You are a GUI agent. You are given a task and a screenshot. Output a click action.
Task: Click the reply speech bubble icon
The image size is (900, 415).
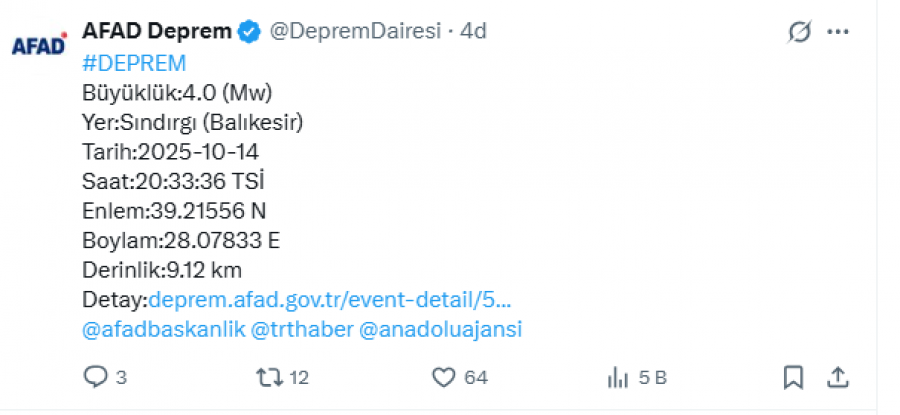click(96, 377)
